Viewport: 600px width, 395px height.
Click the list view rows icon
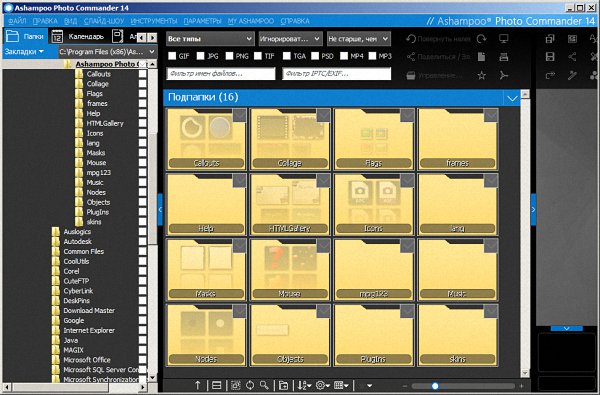tap(217, 385)
